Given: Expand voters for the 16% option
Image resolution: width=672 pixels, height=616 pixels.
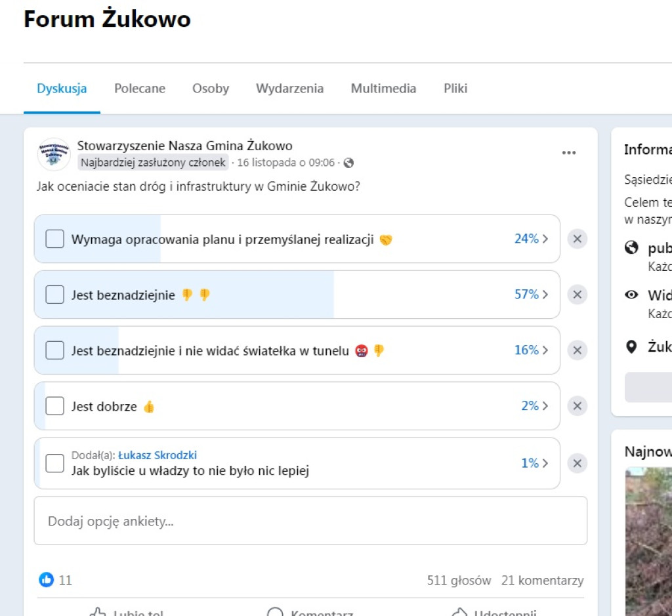Looking at the screenshot, I should (532, 350).
